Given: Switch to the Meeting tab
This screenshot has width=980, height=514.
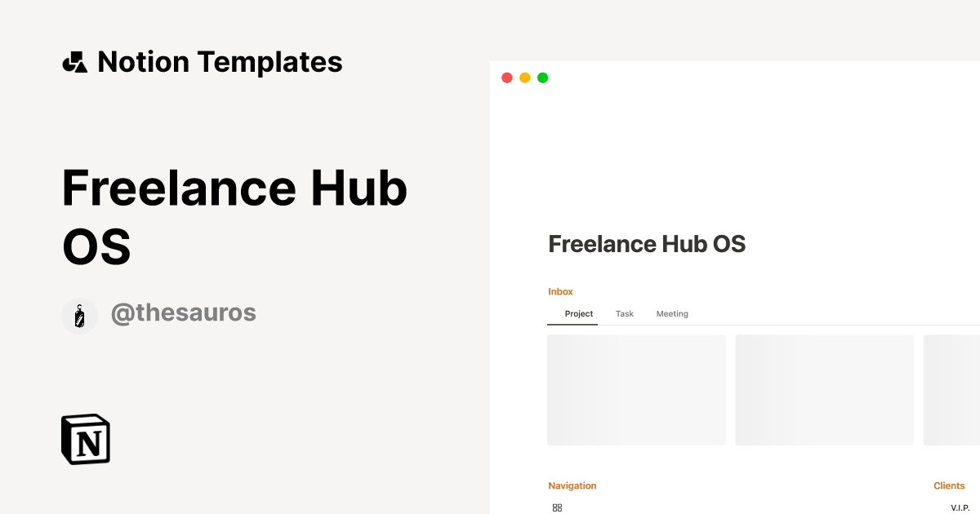Looking at the screenshot, I should 671,313.
